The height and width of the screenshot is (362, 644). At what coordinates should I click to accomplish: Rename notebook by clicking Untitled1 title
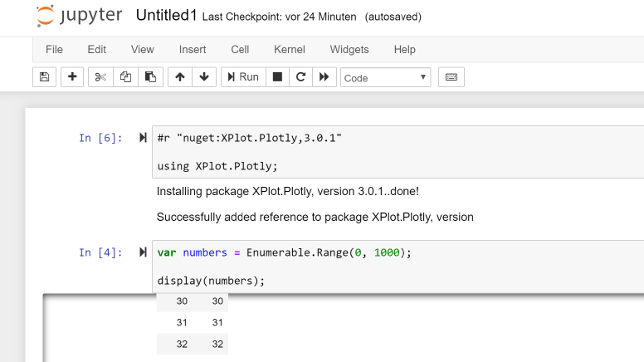pos(166,16)
